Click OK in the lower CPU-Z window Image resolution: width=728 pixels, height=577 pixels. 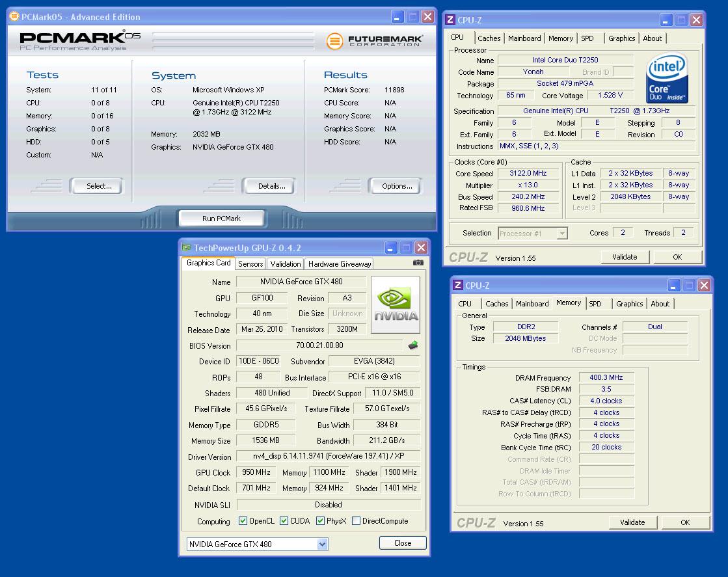click(x=685, y=522)
